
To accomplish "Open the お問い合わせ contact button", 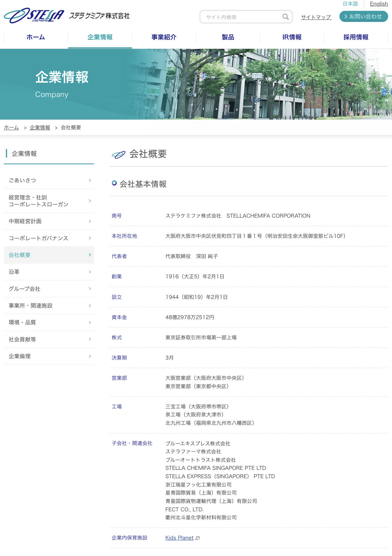I will pos(363,16).
